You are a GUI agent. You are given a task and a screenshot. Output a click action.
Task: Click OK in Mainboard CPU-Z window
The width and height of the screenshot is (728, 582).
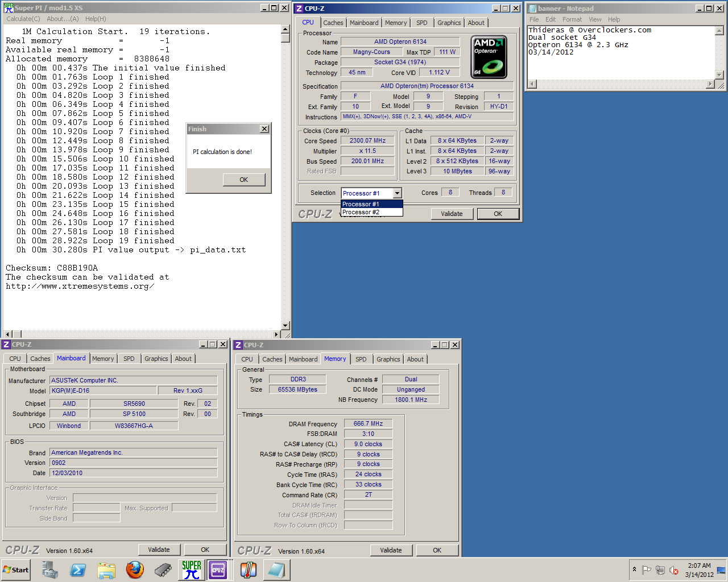(205, 550)
